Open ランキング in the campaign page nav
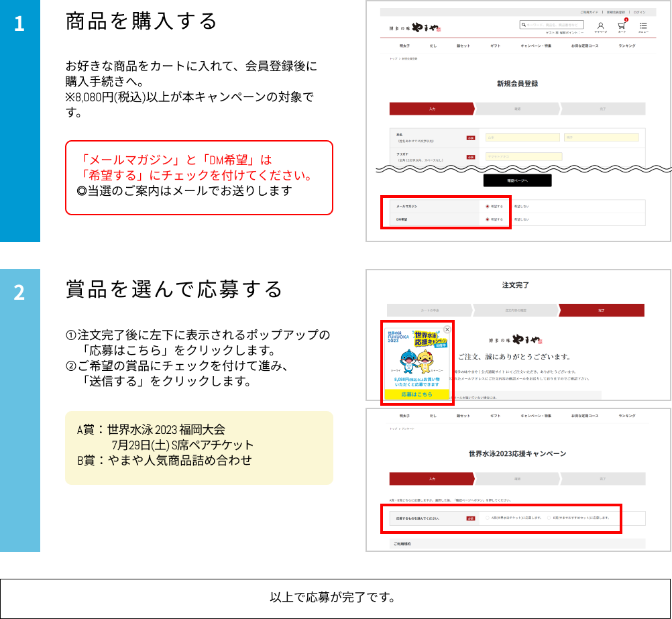672x619 pixels. pos(627,416)
